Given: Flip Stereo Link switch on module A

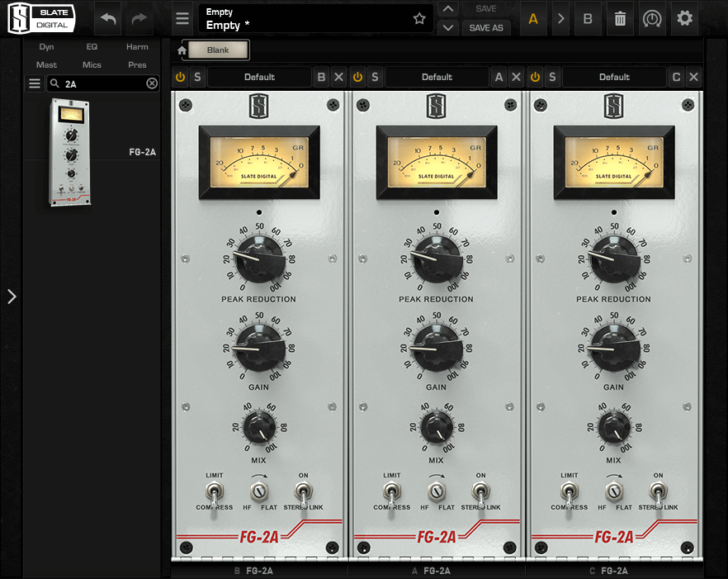Looking at the screenshot, I should [x=480, y=493].
